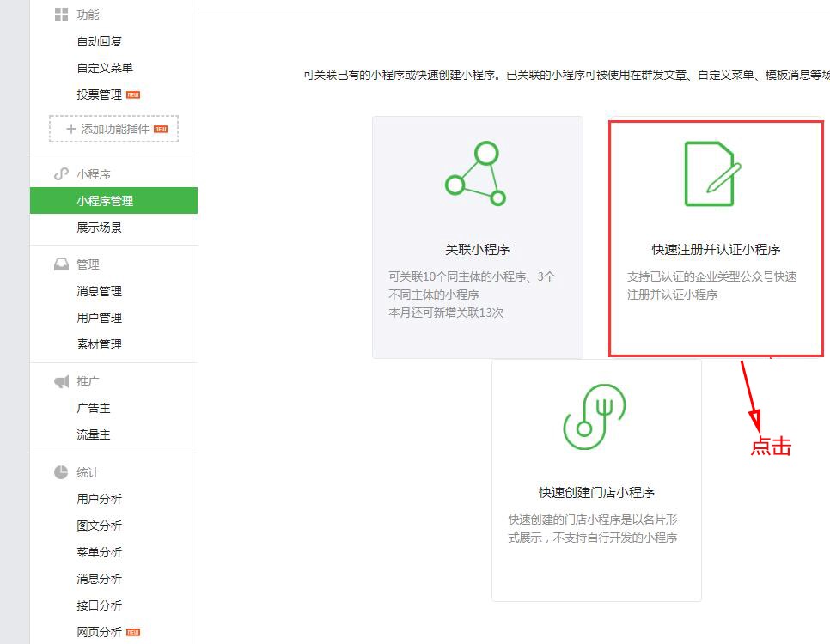The image size is (830, 644).
Task: Click the text 本月还可新增关联13次
Action: click(446, 313)
